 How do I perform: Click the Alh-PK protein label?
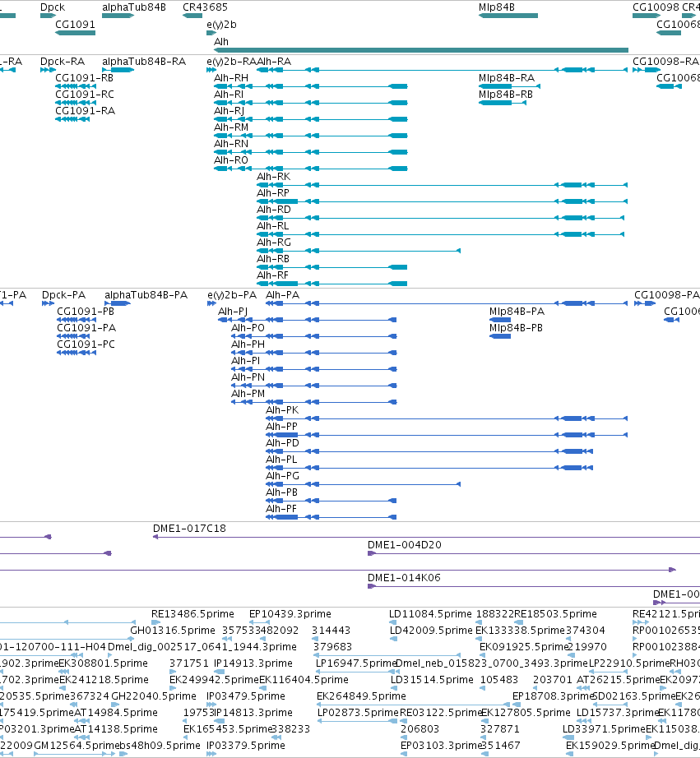(282, 410)
